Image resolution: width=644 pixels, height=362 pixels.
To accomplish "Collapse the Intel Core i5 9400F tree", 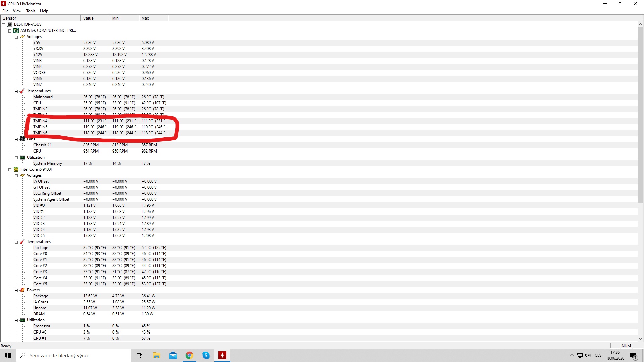I will click(x=10, y=170).
